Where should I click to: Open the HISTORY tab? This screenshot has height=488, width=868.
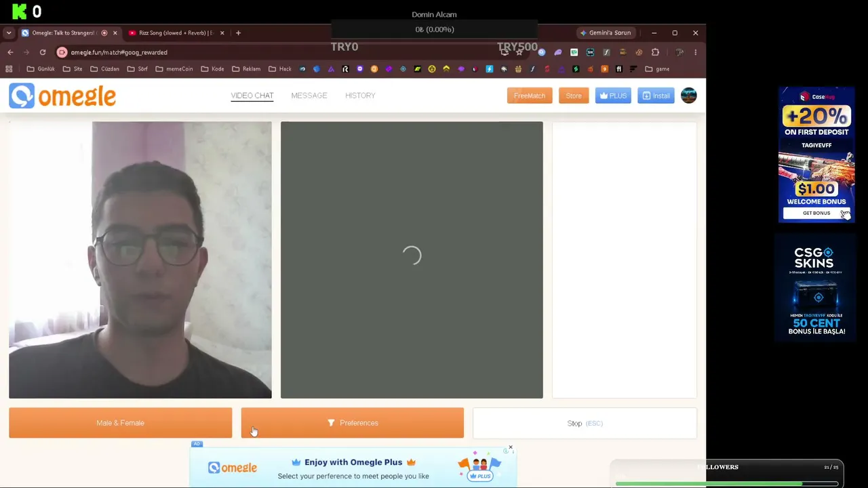360,96
